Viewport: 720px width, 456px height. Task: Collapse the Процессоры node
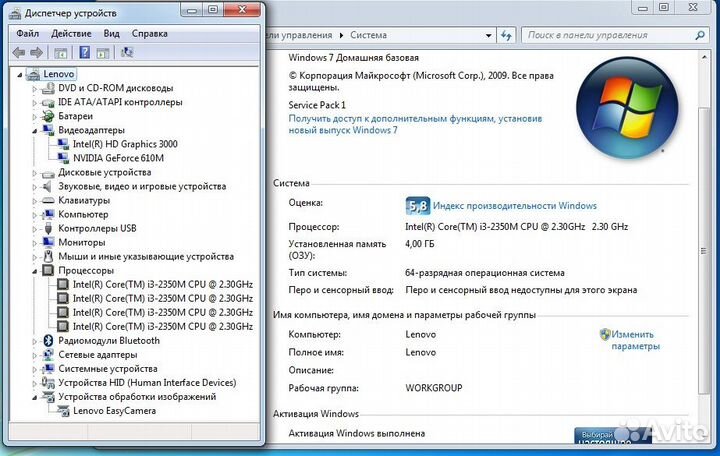[x=34, y=271]
